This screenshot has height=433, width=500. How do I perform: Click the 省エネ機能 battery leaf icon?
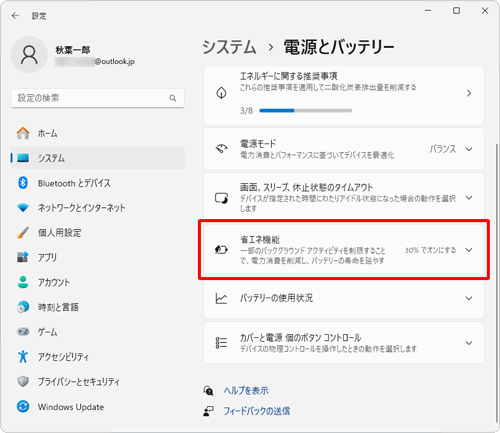pyautogui.click(x=221, y=249)
